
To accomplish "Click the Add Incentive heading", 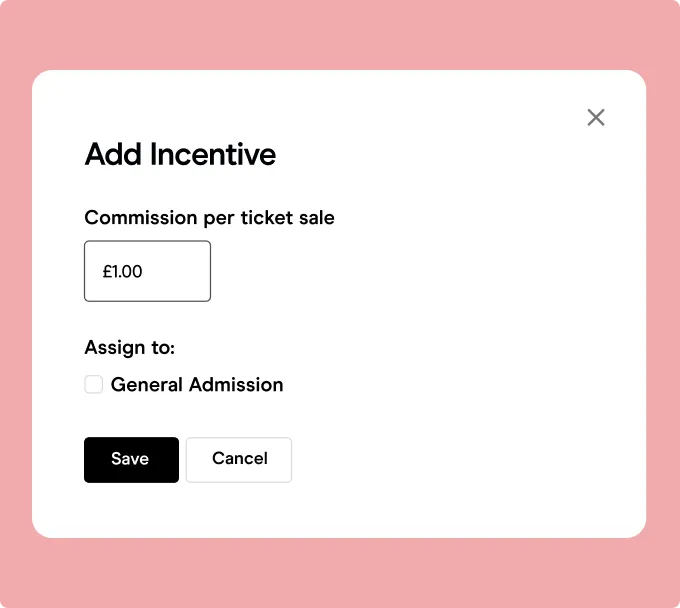I will tap(180, 154).
